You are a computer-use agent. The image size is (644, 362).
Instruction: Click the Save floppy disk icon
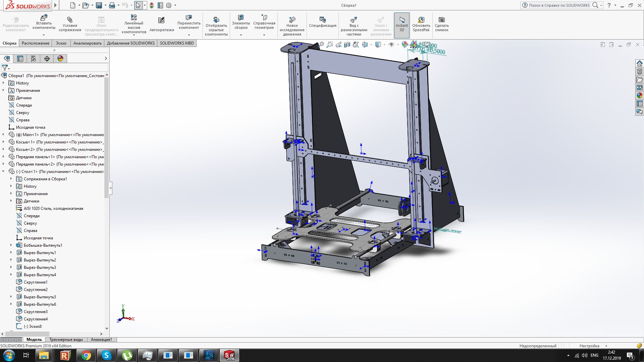tap(99, 5)
